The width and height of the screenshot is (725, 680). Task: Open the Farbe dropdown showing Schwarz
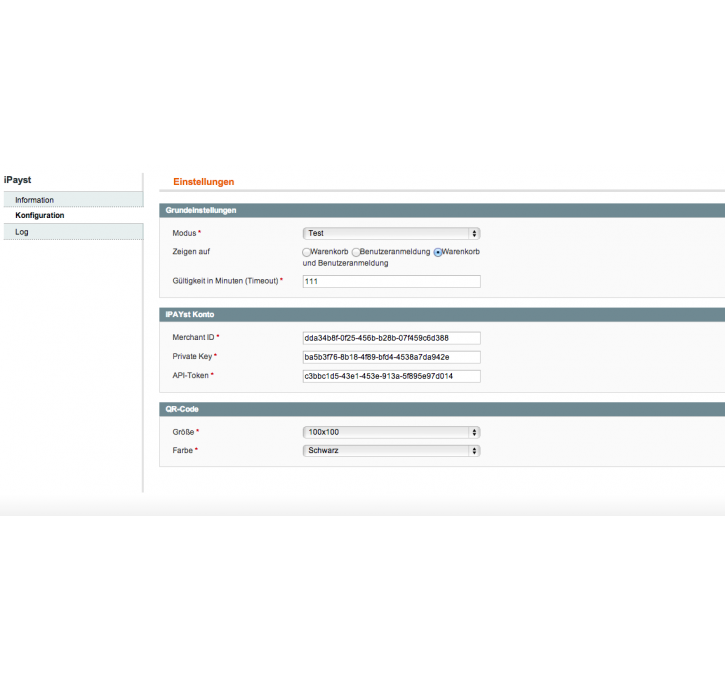(x=391, y=451)
